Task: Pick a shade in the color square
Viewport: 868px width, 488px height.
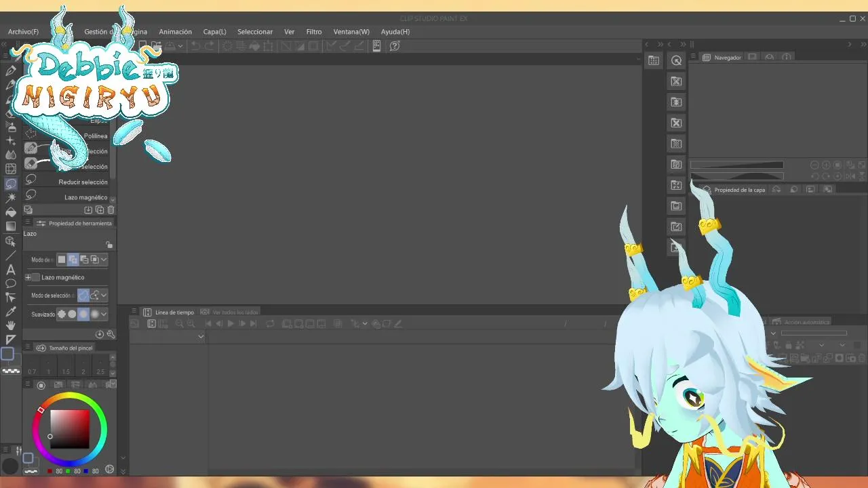Action: tap(71, 429)
